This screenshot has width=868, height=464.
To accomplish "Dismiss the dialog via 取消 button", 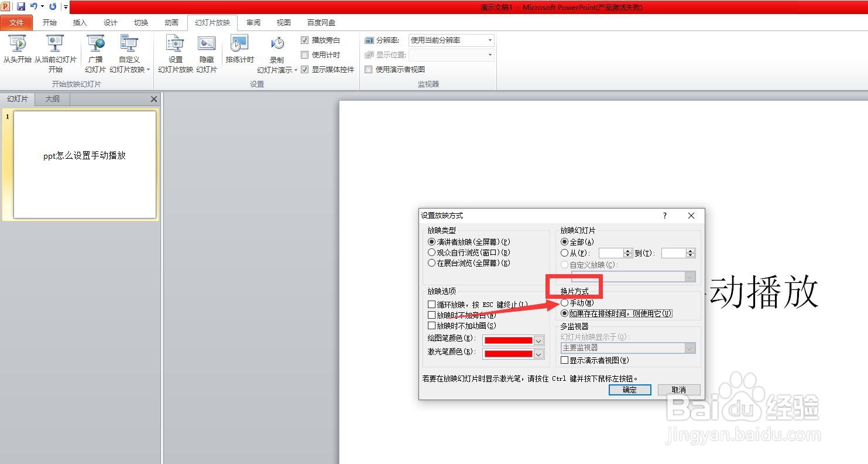I will [x=678, y=390].
